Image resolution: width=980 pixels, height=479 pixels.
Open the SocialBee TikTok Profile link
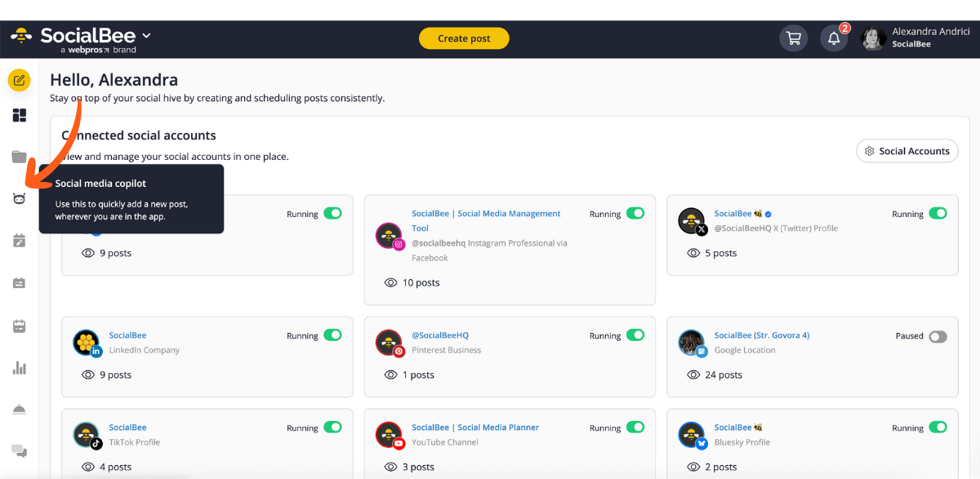click(x=127, y=427)
